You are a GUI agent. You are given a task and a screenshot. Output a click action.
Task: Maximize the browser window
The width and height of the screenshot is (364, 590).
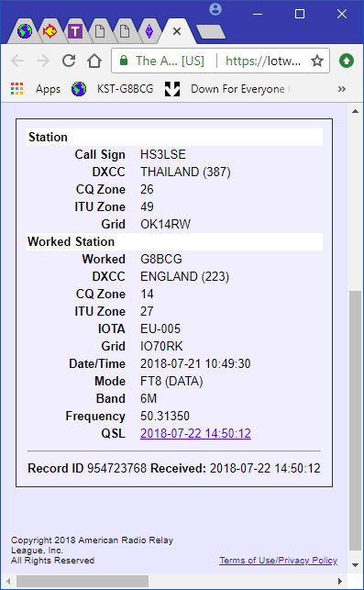(300, 14)
